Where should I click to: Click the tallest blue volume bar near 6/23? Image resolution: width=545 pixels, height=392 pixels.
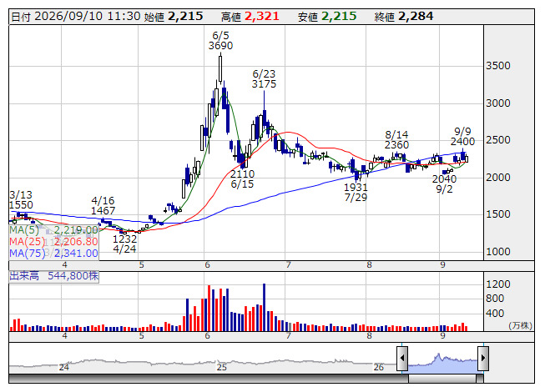[265, 307]
